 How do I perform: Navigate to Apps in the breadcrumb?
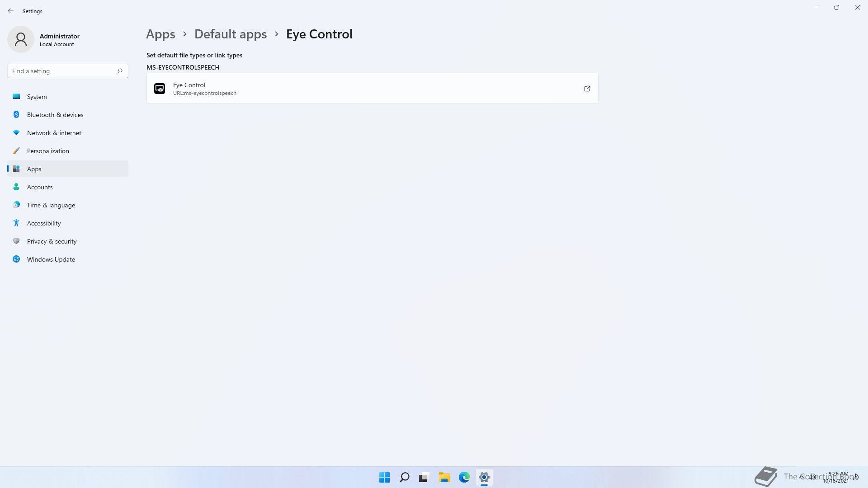click(x=160, y=34)
